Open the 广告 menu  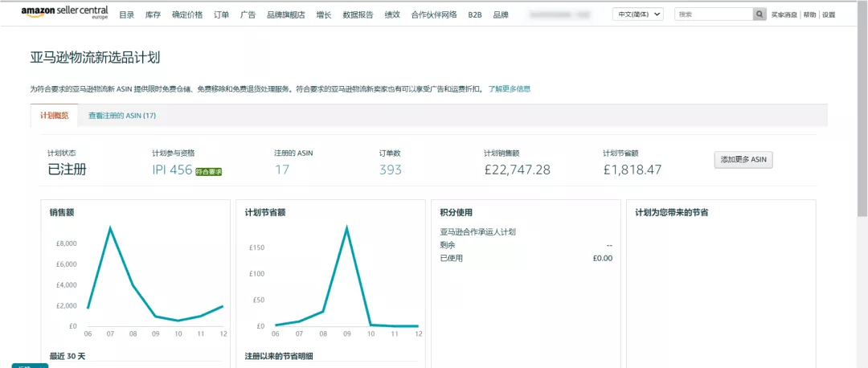coord(248,15)
